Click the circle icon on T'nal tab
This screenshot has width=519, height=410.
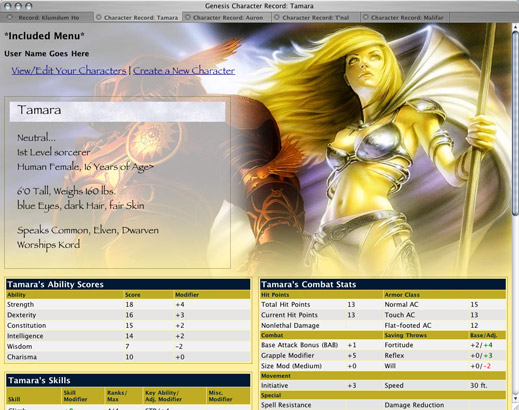click(x=277, y=17)
